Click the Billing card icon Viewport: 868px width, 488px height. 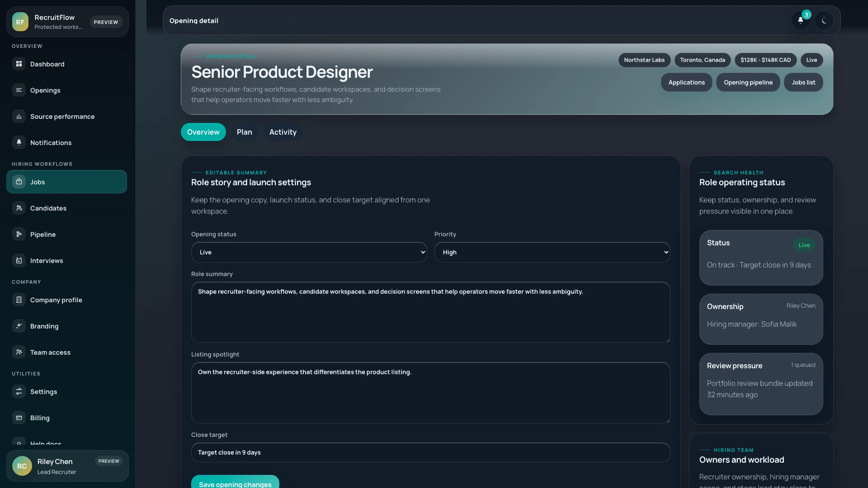19,418
